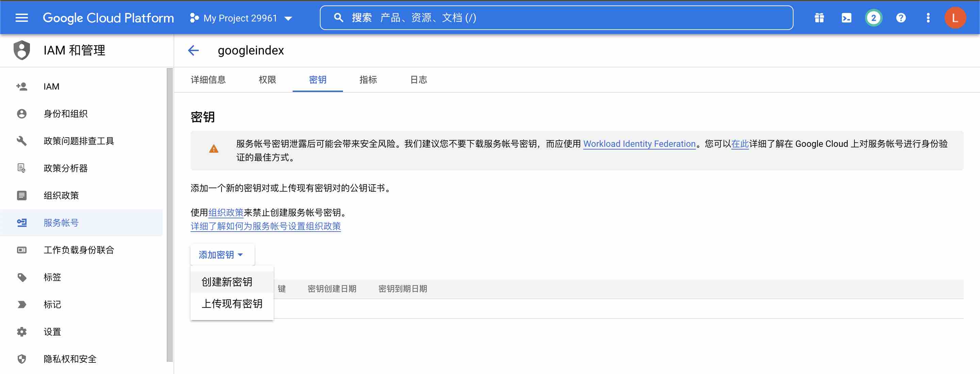Activate Cloud Shell terminal icon
Screen dimensions: 980x374
846,18
